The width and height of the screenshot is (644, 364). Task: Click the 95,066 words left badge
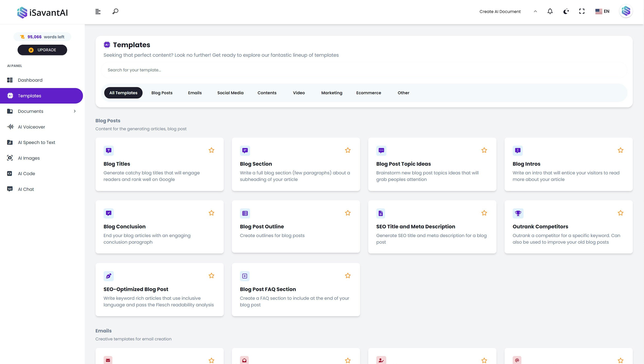[x=42, y=37]
